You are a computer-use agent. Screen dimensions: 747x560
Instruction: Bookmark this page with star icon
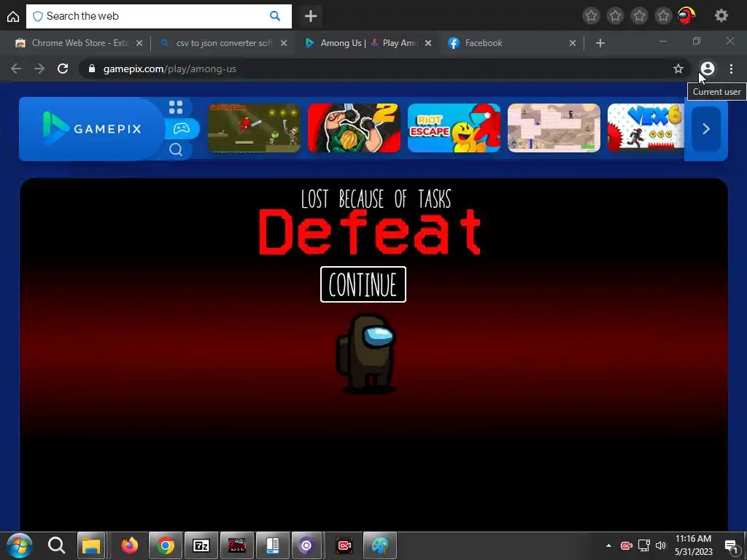tap(678, 69)
